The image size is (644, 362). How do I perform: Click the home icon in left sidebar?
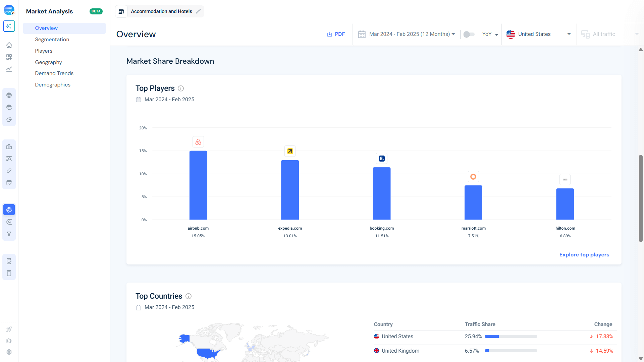[x=9, y=45]
